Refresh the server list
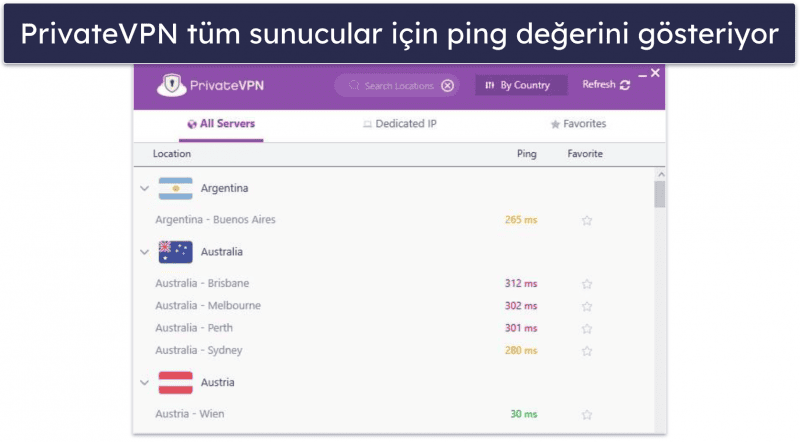 607,85
